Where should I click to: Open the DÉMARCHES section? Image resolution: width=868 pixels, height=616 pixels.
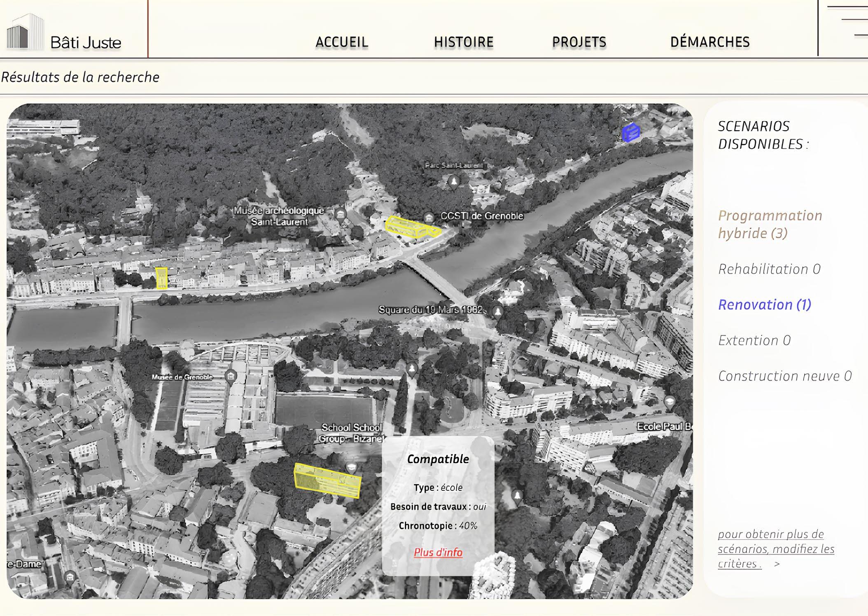click(x=709, y=42)
